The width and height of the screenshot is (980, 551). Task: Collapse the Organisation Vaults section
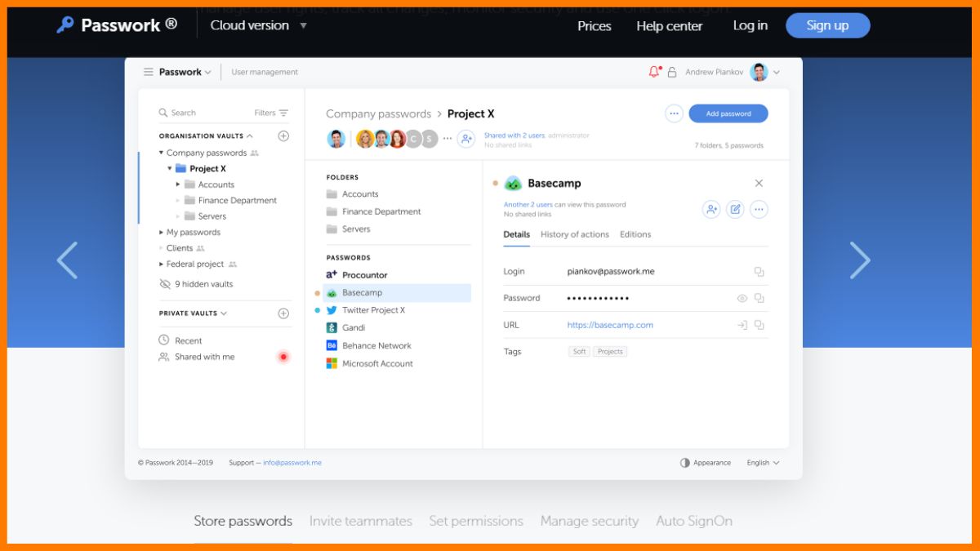250,136
